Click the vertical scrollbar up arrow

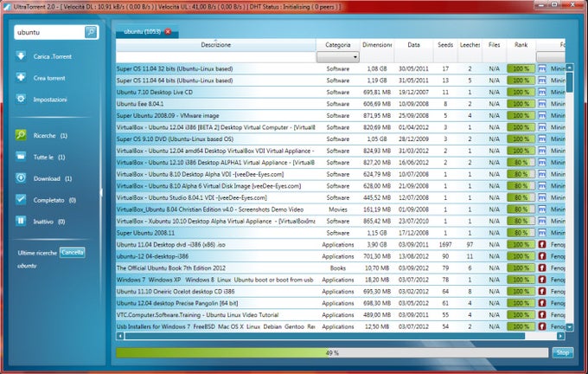tap(570, 68)
